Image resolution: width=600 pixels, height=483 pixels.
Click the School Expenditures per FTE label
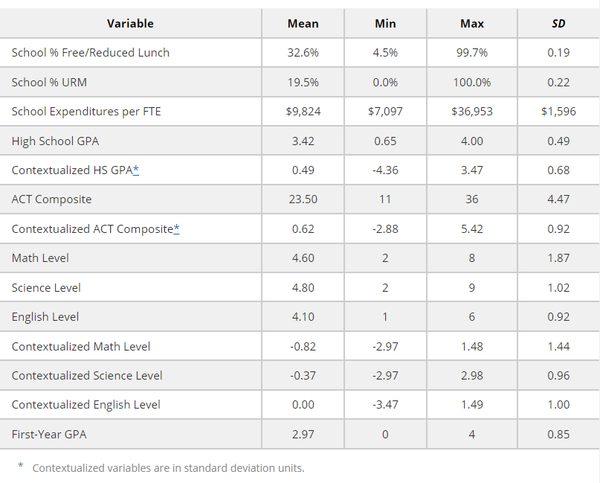[86, 111]
